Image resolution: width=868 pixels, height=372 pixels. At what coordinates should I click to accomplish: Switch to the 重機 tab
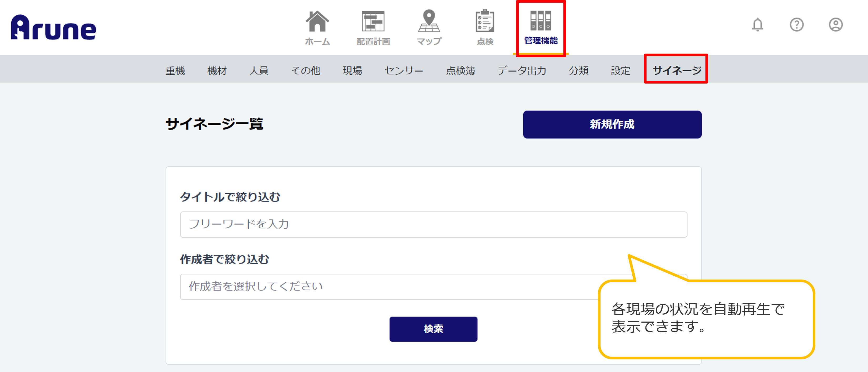click(x=175, y=70)
